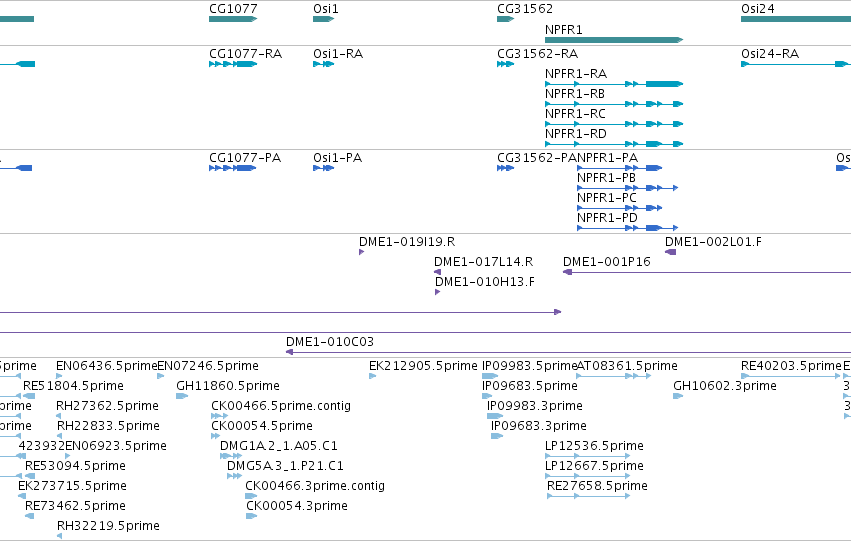Viewport: 851px width, 541px height.
Task: Click the EN07246.5prime EST
Action: coord(161,376)
